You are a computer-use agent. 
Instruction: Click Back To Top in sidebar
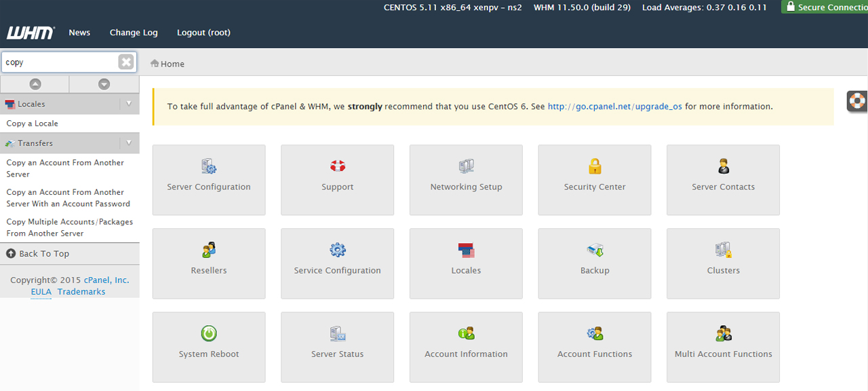point(43,254)
